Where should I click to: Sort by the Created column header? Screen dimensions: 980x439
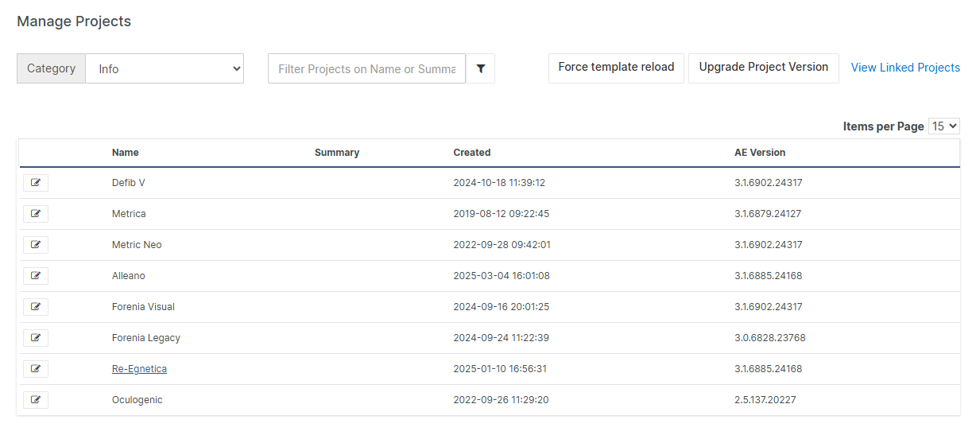[x=472, y=153]
